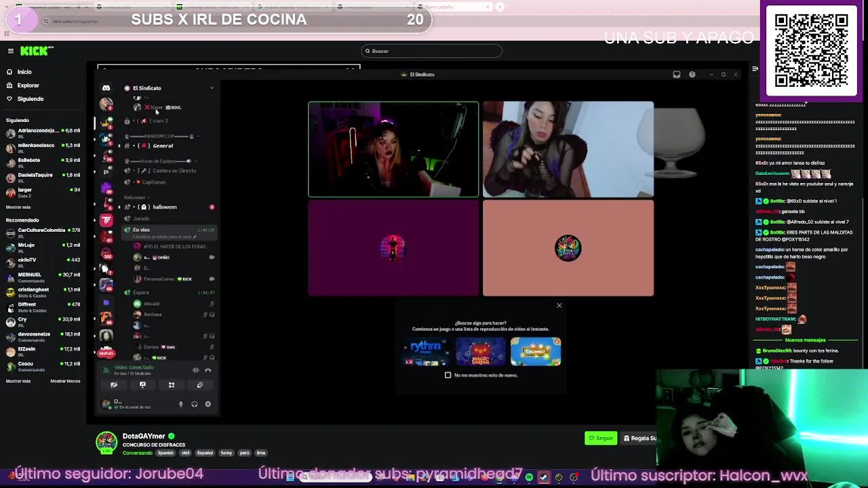Launch Colonist activity card
Viewport: 868px width, 488px height.
[536, 352]
